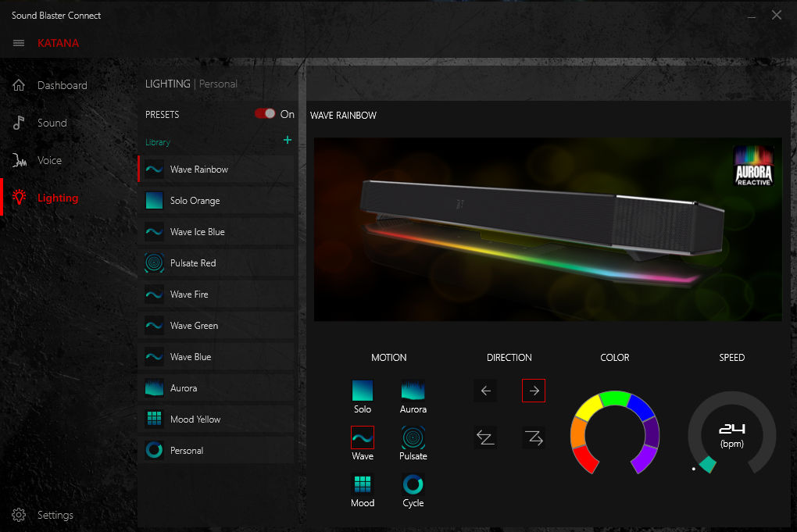Image resolution: width=797 pixels, height=532 pixels.
Task: Close the Sound Blaster Connect window
Action: click(776, 16)
